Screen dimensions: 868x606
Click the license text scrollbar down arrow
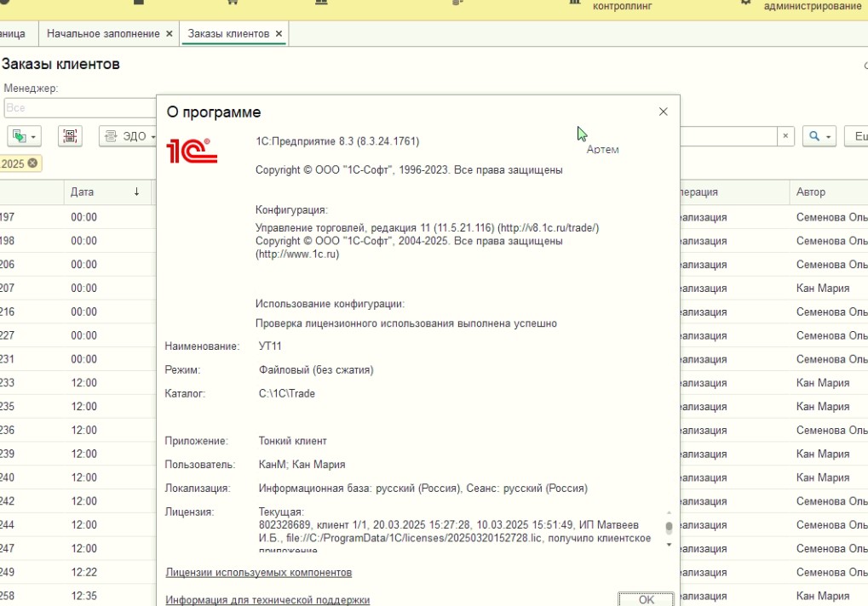(669, 544)
